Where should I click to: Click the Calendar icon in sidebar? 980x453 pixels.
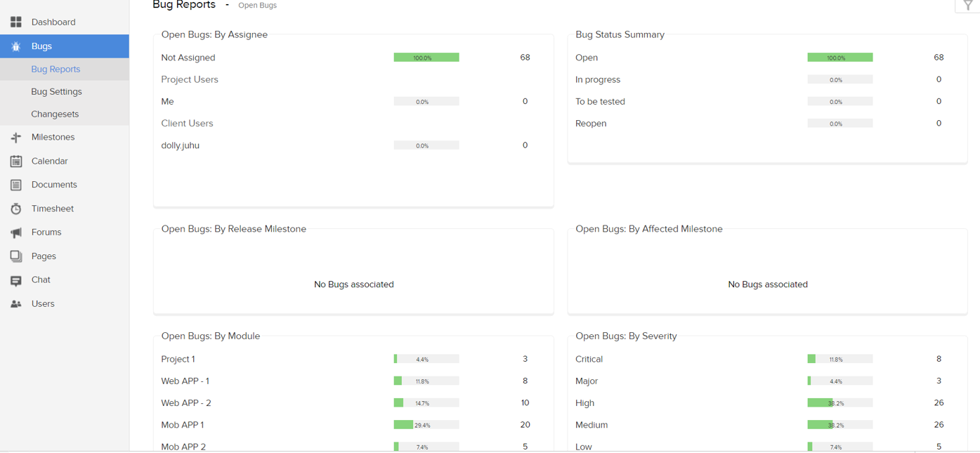point(15,162)
